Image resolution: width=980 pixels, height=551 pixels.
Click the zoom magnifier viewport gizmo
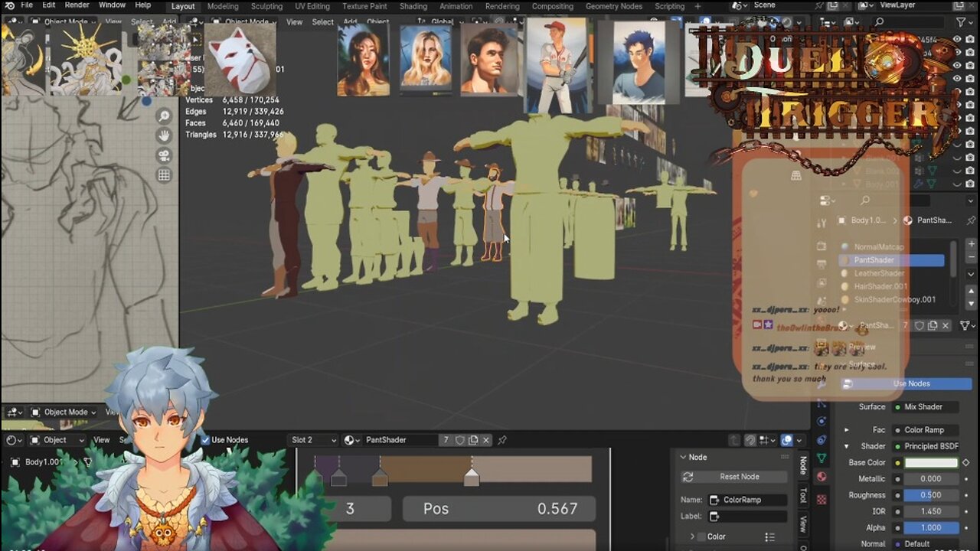click(x=164, y=116)
